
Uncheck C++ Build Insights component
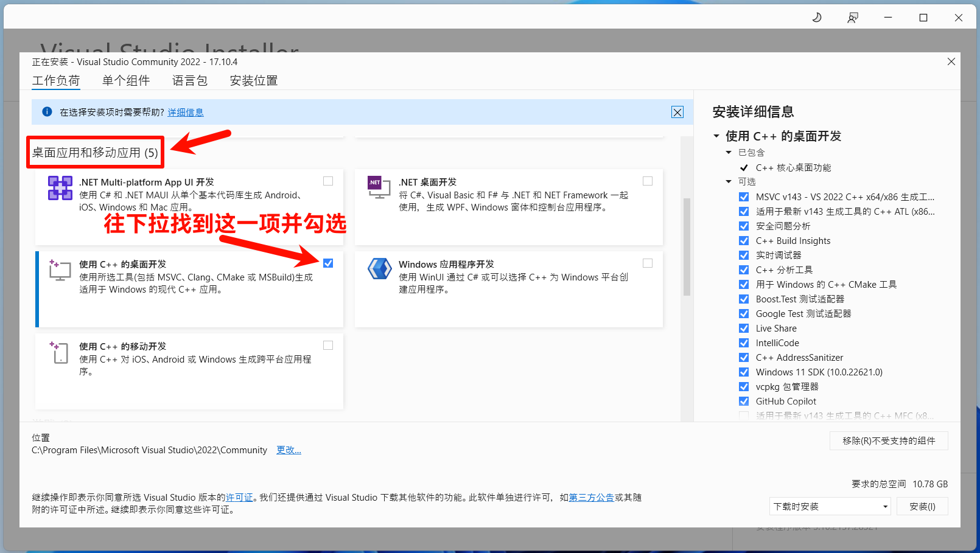(x=744, y=240)
